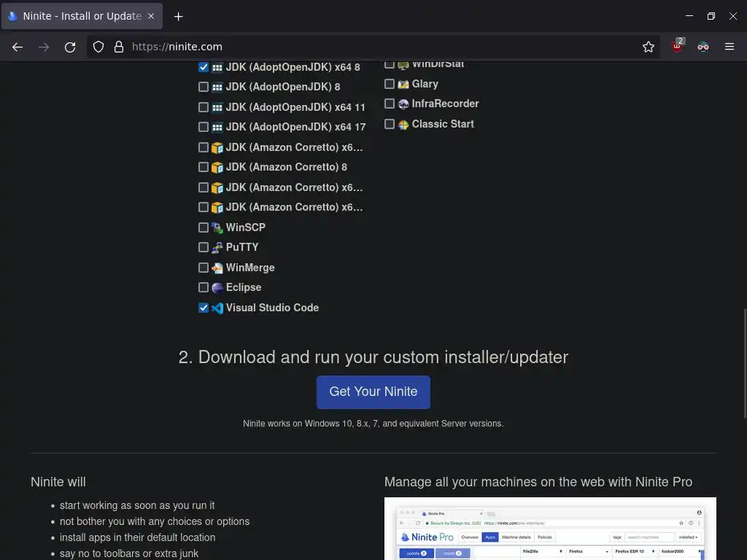Tick the Eclipse checkbox

pos(204,287)
